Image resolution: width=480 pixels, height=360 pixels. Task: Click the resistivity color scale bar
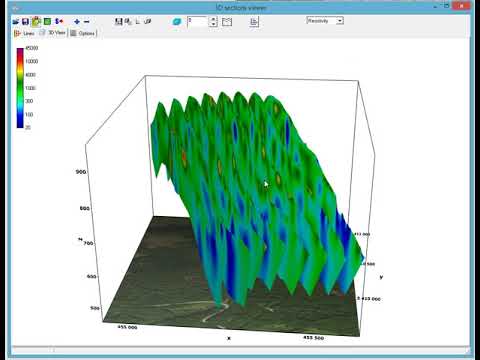click(x=20, y=88)
